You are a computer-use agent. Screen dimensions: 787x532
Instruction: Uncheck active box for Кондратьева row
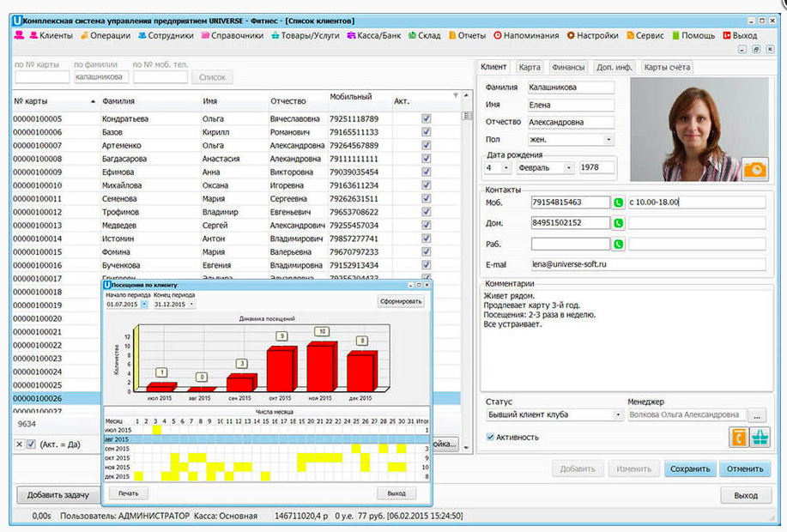(427, 119)
